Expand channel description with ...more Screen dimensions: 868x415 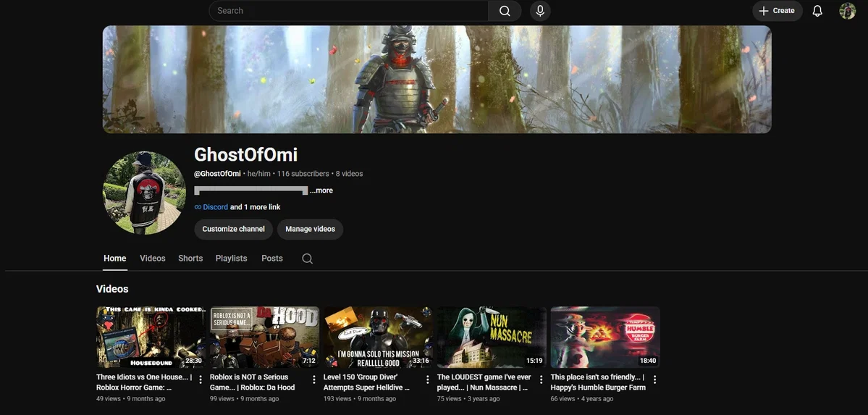pyautogui.click(x=321, y=190)
